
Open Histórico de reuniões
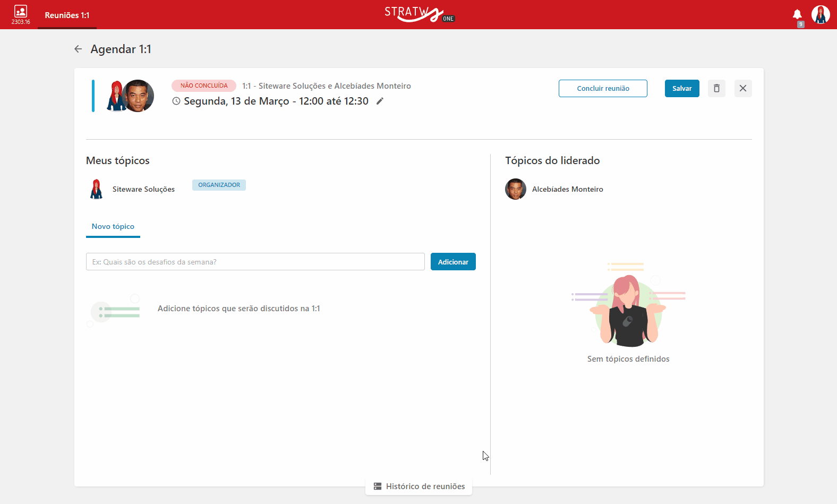click(418, 486)
